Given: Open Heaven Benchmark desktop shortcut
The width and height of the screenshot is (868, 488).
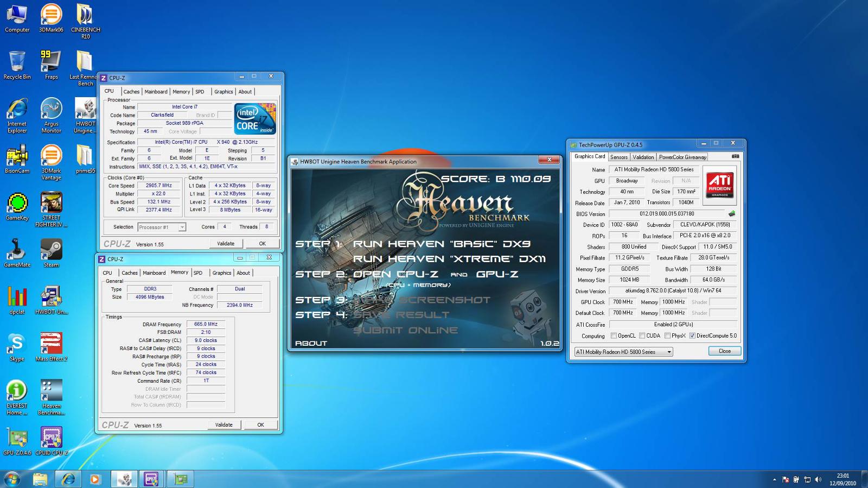Looking at the screenshot, I should point(51,397).
